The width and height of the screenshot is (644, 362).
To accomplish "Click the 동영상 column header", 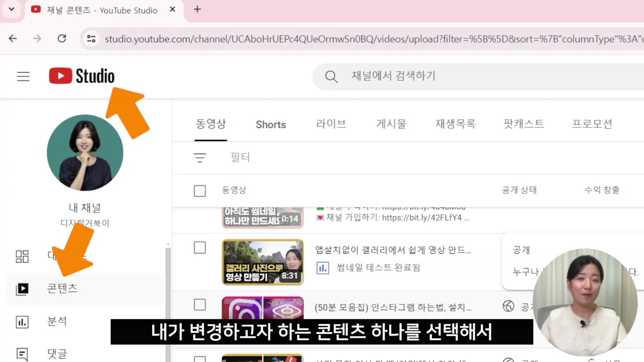I will tap(234, 190).
